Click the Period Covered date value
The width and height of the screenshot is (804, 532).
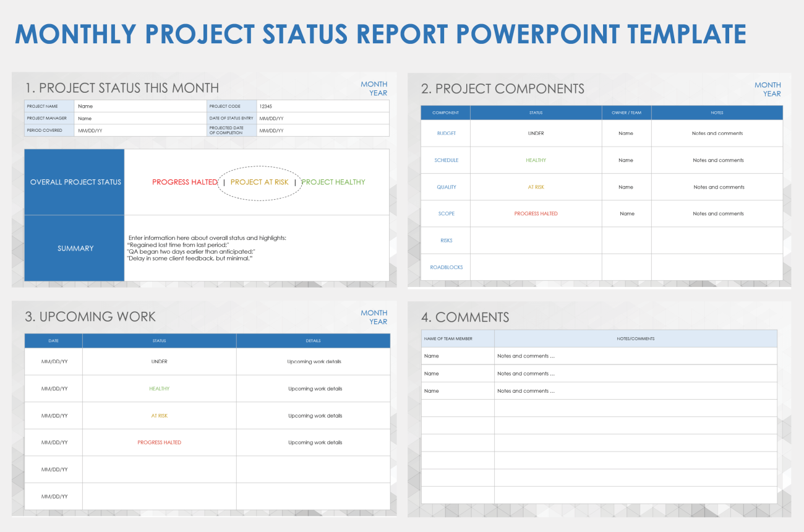click(x=90, y=131)
